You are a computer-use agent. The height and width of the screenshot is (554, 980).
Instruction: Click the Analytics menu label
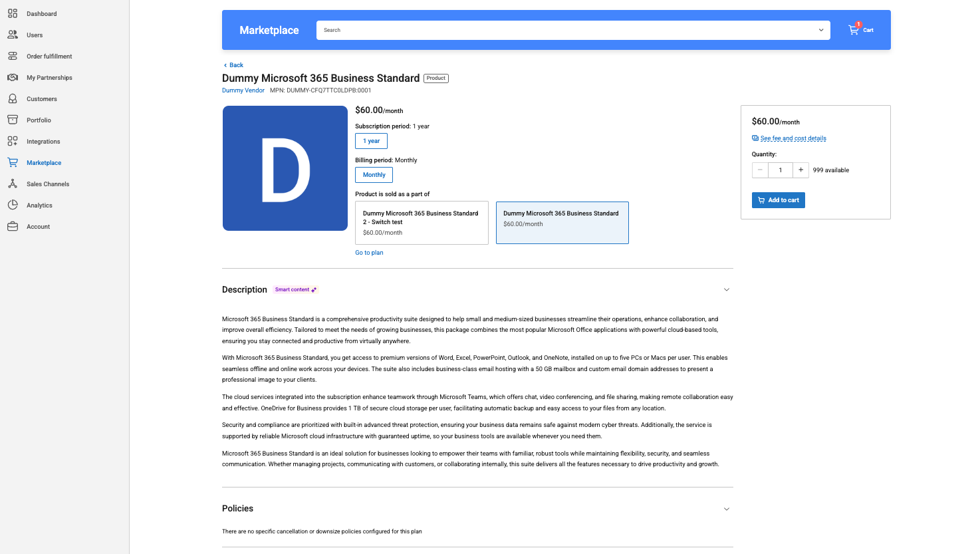pyautogui.click(x=39, y=205)
